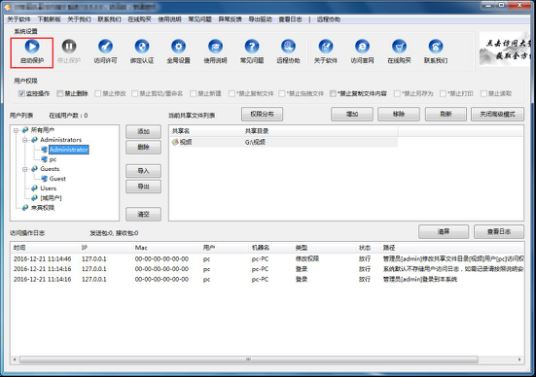The image size is (536, 377).
Task: Toggle the *禁止复制文件内容 checkbox
Action: [333, 93]
